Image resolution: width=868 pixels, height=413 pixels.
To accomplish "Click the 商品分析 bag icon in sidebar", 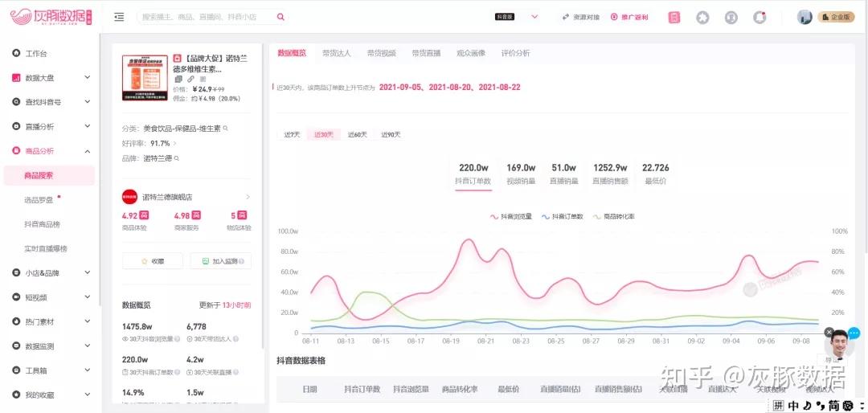I will coord(16,151).
